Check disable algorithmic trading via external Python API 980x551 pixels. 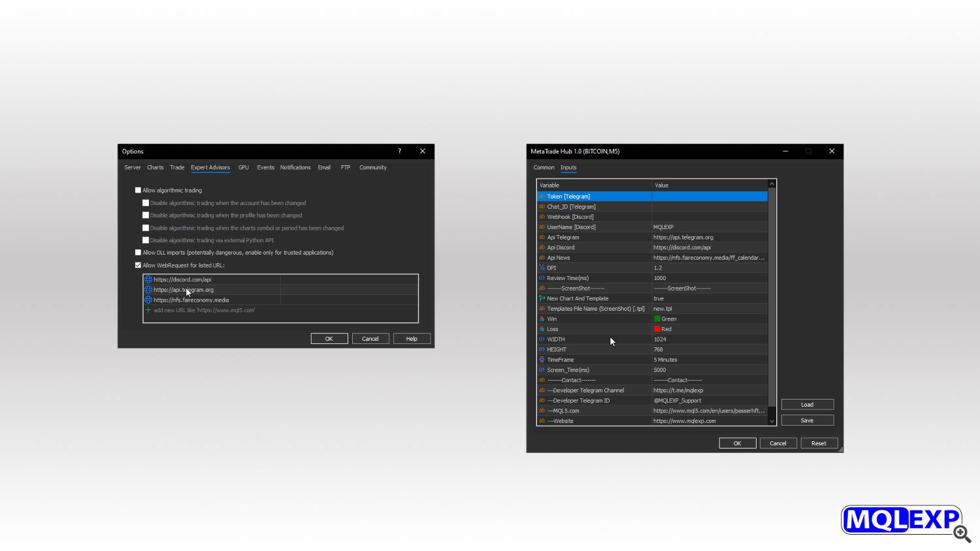pyautogui.click(x=146, y=240)
